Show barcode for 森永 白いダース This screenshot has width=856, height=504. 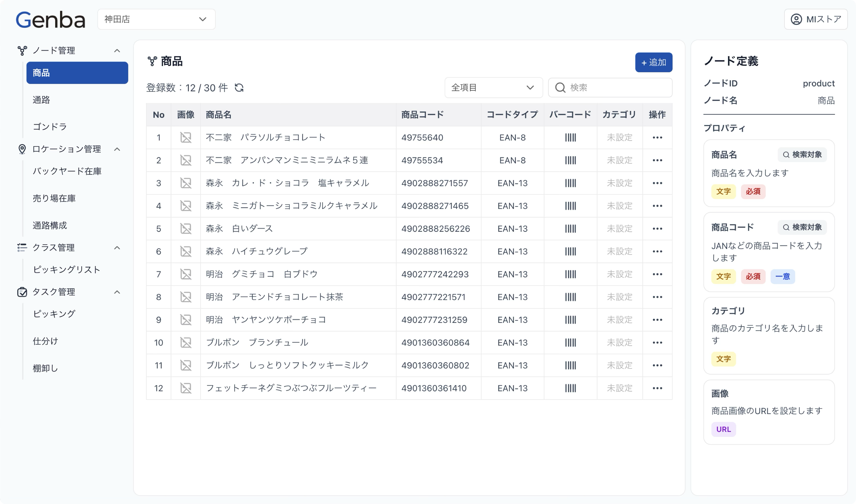(x=570, y=229)
